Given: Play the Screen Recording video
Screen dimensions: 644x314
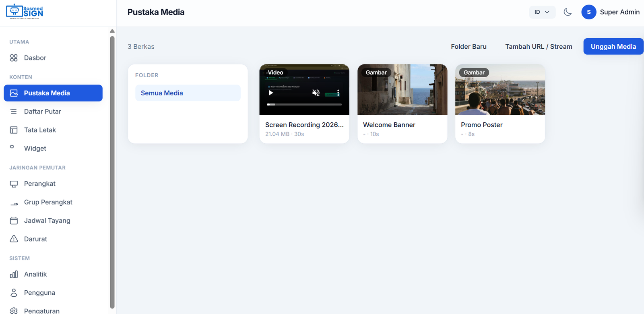Looking at the screenshot, I should pyautogui.click(x=271, y=93).
